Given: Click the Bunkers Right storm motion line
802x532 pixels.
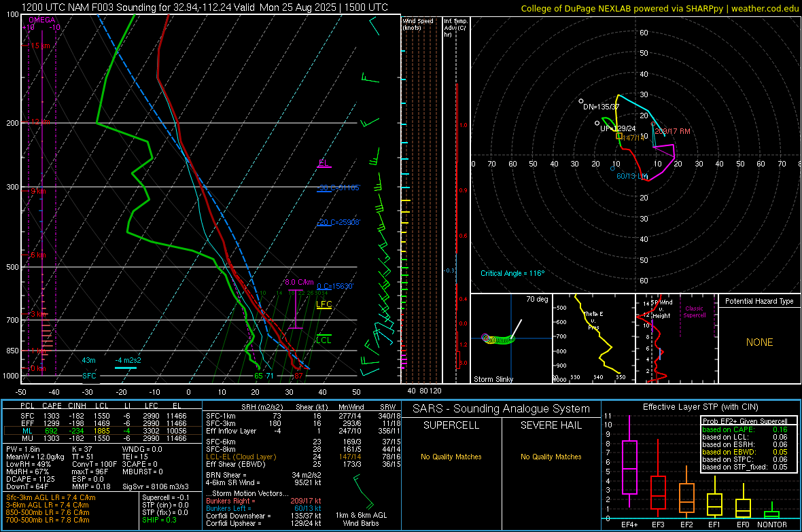Looking at the screenshot, I should point(264,501).
